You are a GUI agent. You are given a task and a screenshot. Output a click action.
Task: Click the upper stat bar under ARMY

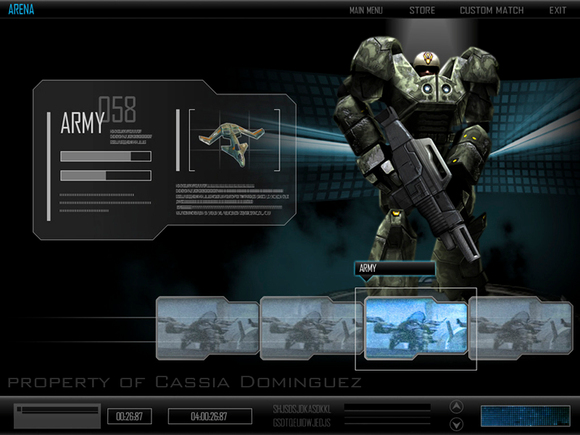(106, 156)
